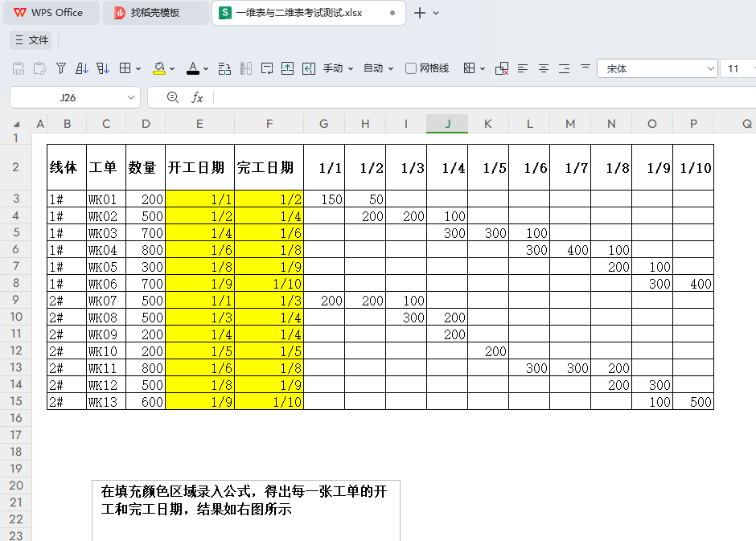Click the paste formatting clipboard icon
The image size is (756, 541).
(x=39, y=69)
